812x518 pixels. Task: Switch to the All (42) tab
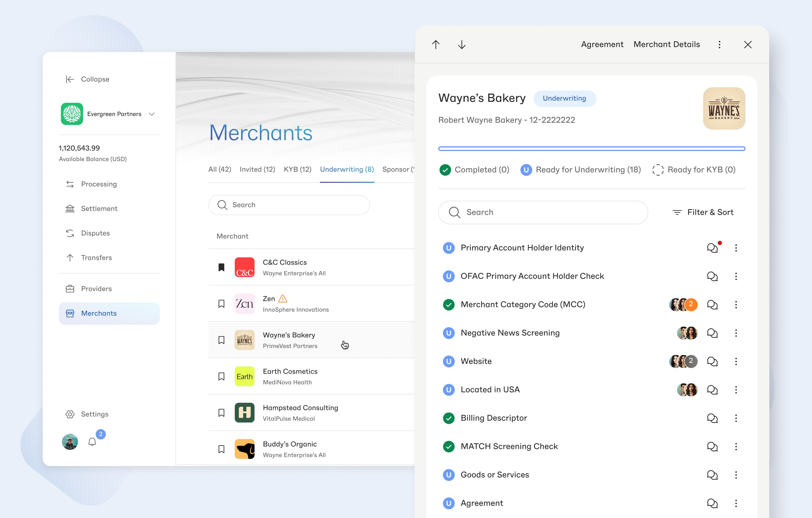pos(220,169)
